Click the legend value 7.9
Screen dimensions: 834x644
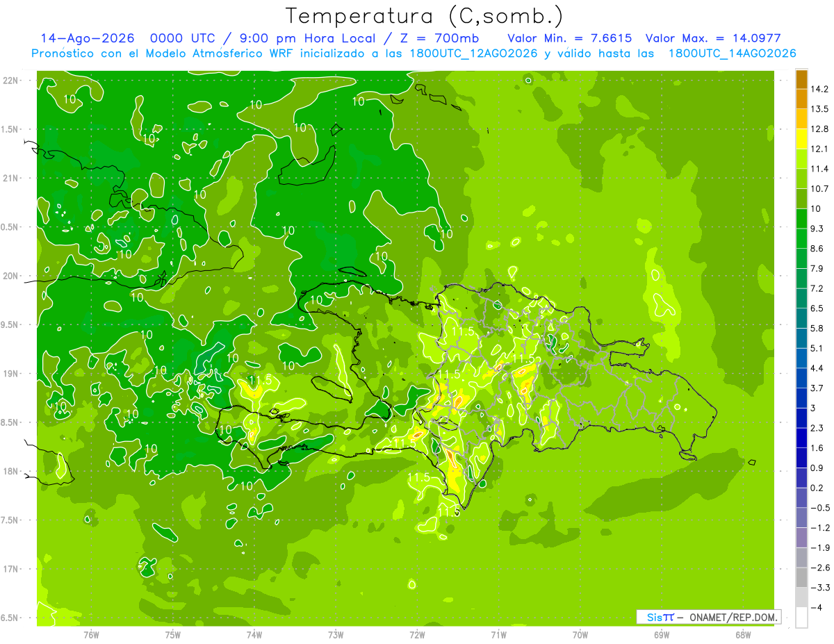[817, 268]
